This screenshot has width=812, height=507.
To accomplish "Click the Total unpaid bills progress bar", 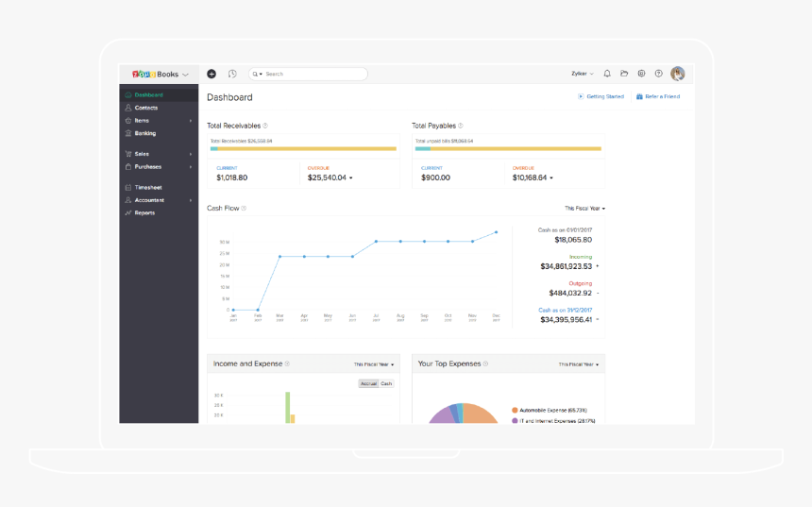I will coord(508,148).
